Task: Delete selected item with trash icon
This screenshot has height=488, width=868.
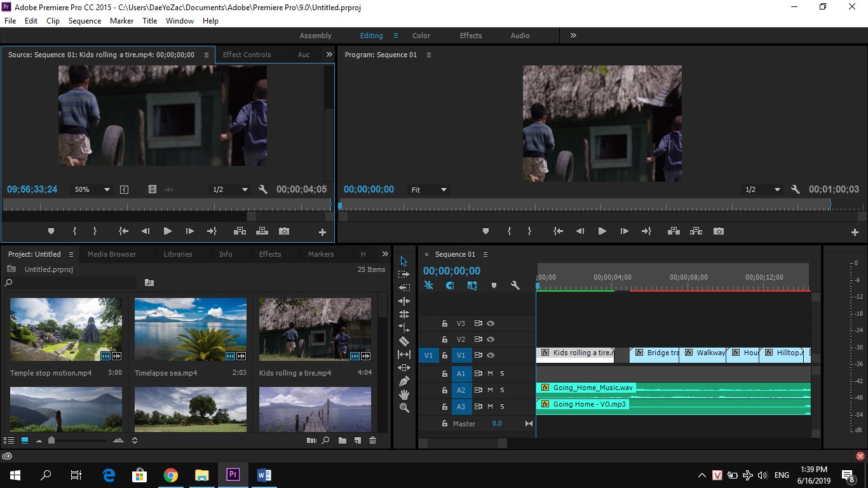Action: click(373, 440)
